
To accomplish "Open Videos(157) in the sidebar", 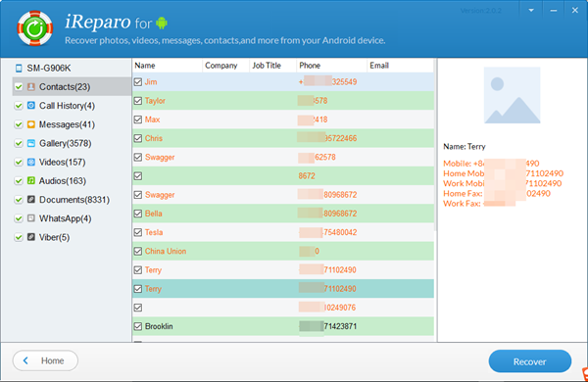I will 63,162.
